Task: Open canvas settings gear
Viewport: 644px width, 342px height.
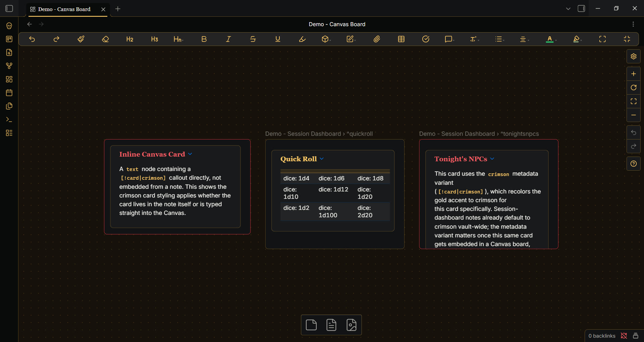Action: (634, 56)
